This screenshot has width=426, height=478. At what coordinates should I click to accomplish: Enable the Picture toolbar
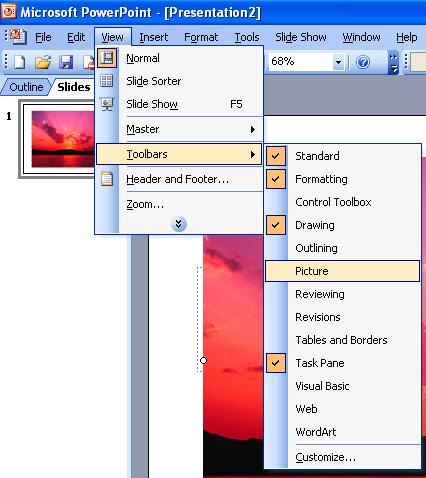342,271
